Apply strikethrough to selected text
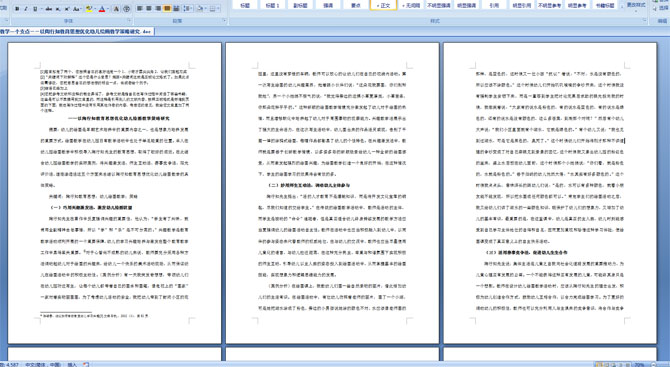This screenshot has height=367, width=670. tap(49, 9)
